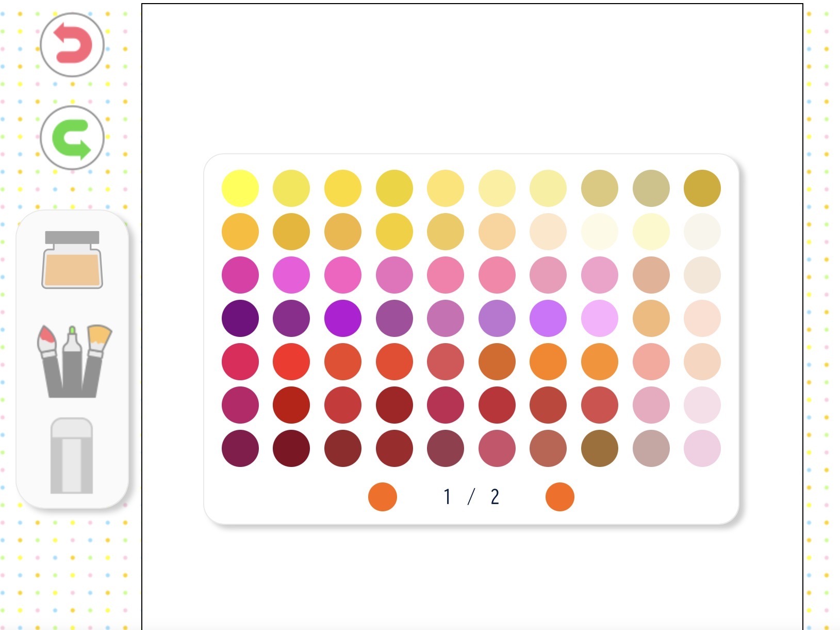Pick the dark maroon swatch in bottom row
The height and width of the screenshot is (630, 840).
(291, 448)
